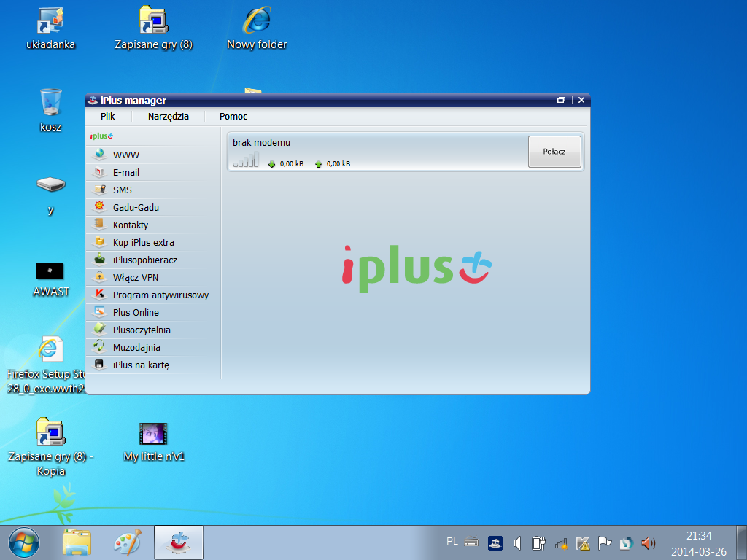Launch Gadu-Gadu sun icon
The height and width of the screenshot is (560, 747).
coord(99,206)
